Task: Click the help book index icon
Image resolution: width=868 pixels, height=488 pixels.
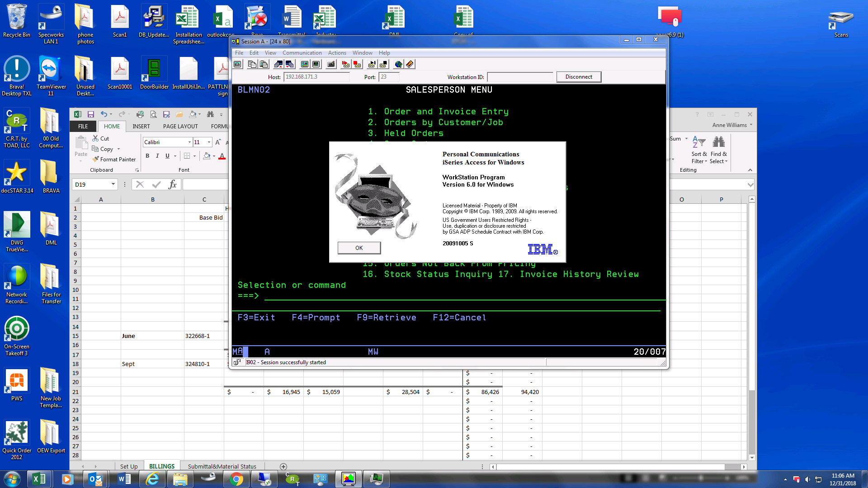Action: tap(410, 64)
